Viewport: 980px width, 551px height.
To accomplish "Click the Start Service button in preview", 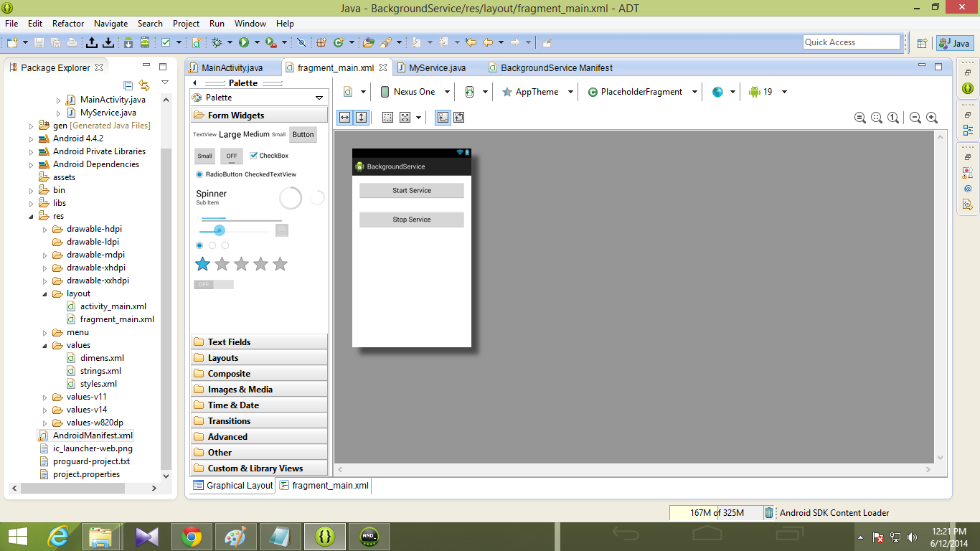I will tap(412, 191).
